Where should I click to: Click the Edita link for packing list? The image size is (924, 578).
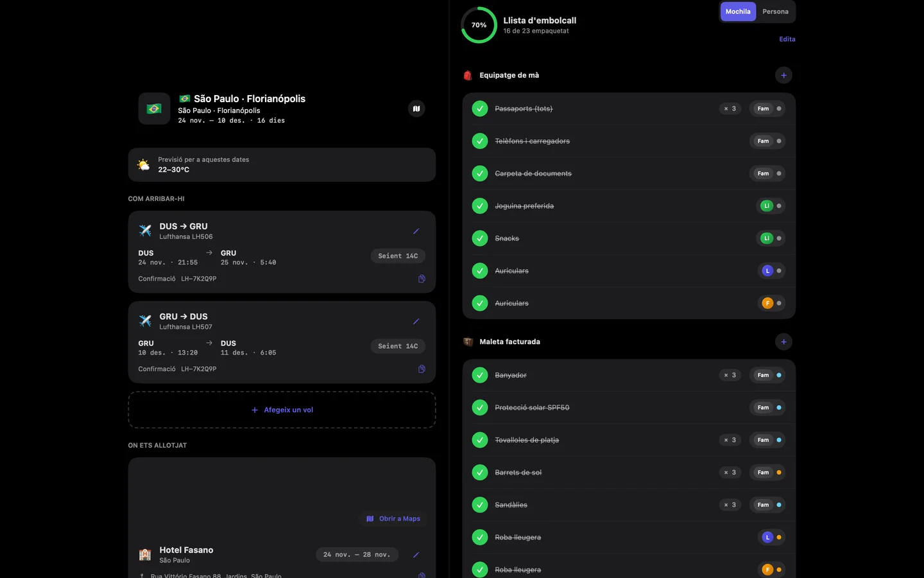pos(787,39)
